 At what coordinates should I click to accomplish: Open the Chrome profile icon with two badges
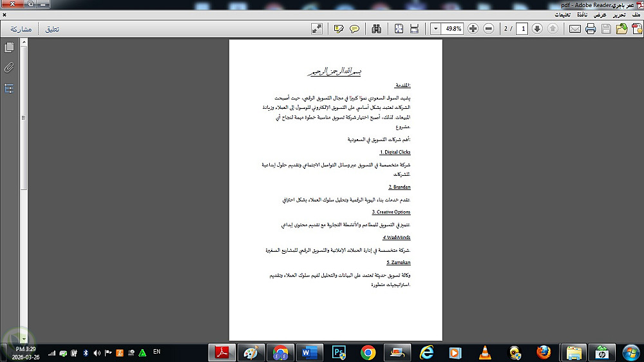pyautogui.click(x=280, y=352)
